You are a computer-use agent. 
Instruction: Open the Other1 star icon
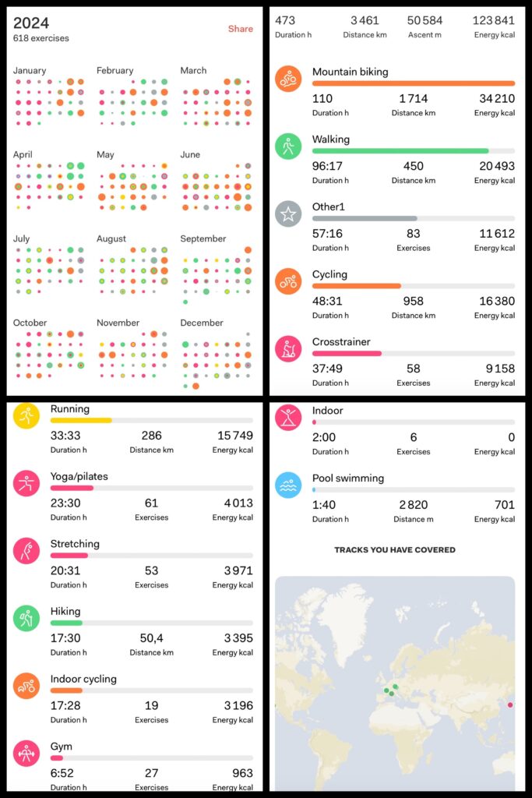(288, 214)
